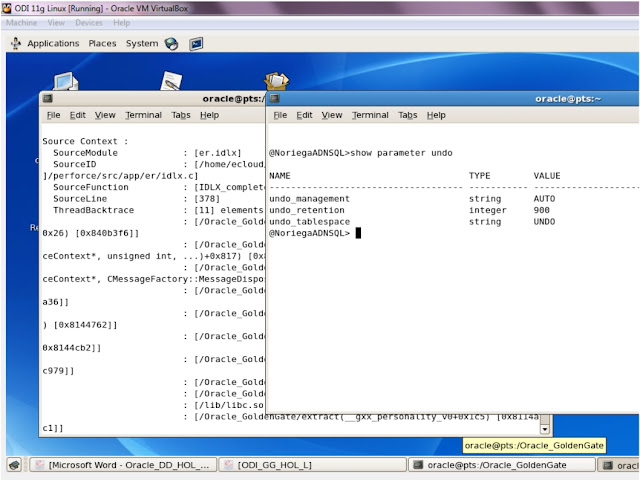This screenshot has width=640, height=480.
Task: Click the SourceModule line in left terminal
Action: [x=147, y=153]
